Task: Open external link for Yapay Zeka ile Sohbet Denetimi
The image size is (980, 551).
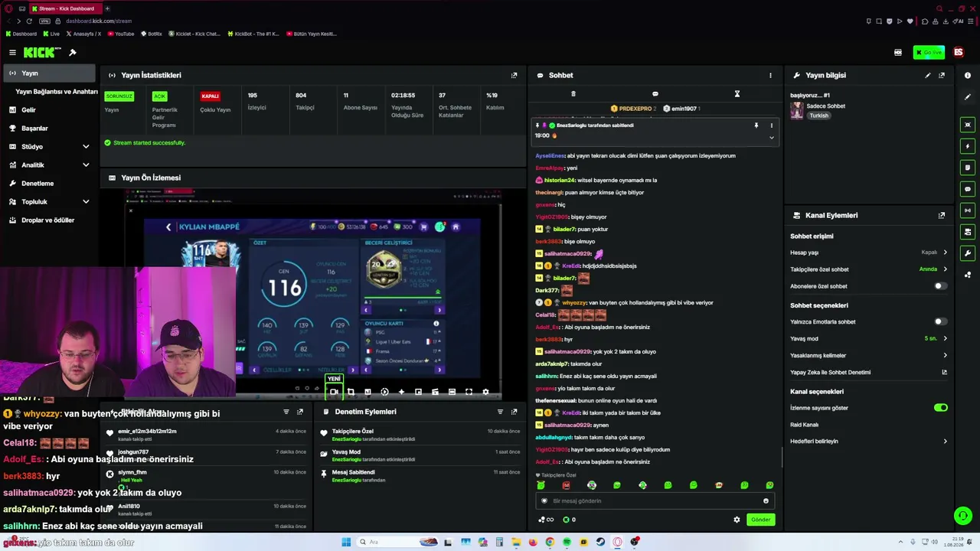Action: click(944, 373)
